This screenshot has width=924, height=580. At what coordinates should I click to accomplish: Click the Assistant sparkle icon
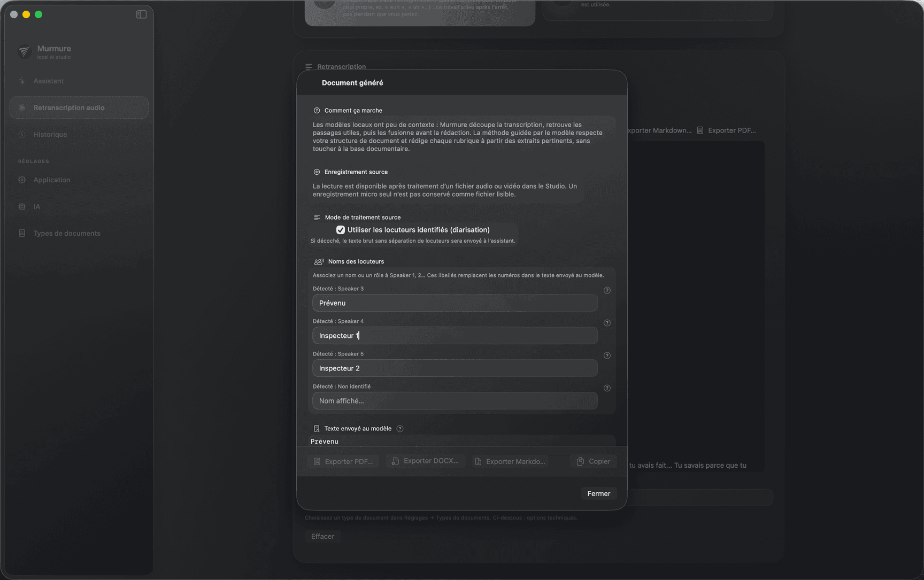pyautogui.click(x=22, y=81)
